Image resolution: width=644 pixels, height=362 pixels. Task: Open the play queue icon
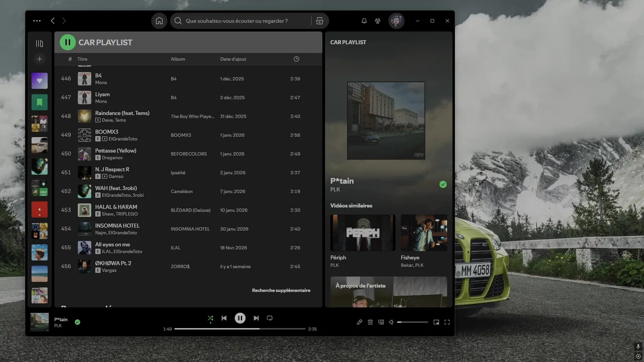pos(370,322)
